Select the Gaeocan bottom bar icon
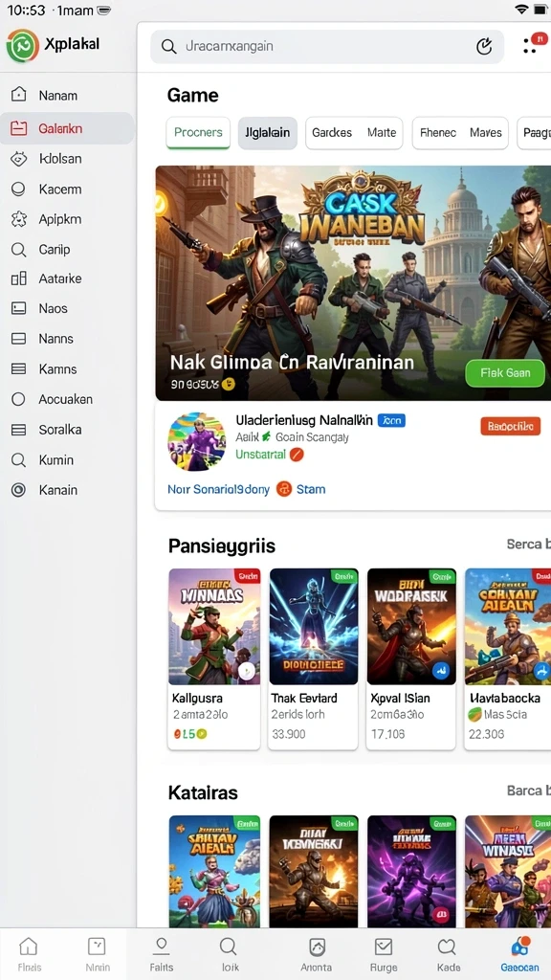 click(x=519, y=947)
